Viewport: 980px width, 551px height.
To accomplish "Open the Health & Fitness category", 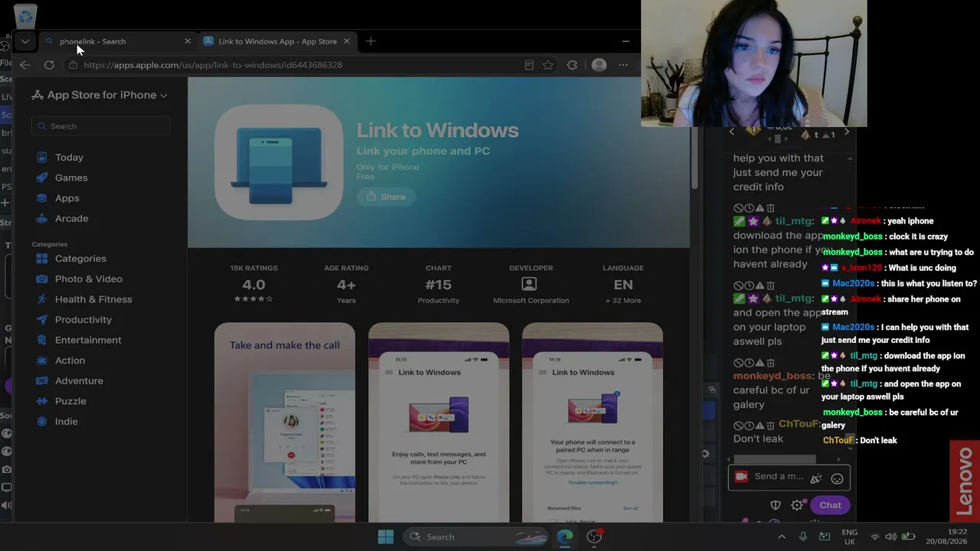I will pyautogui.click(x=93, y=299).
